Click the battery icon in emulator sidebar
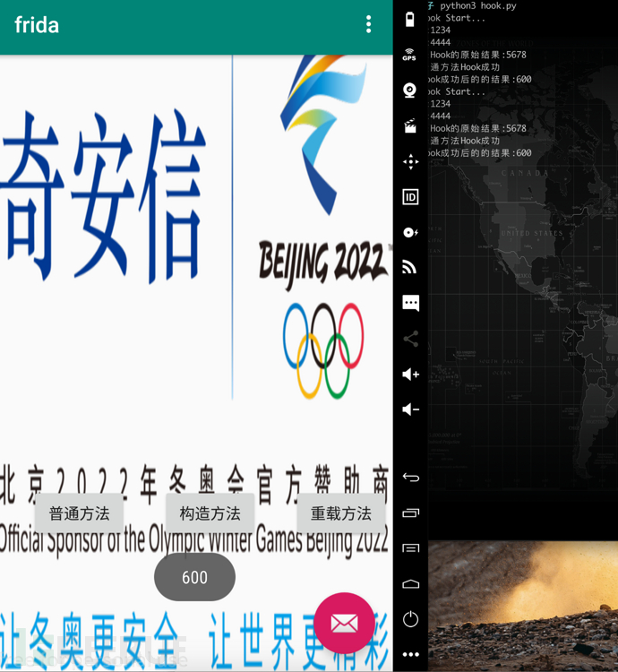The height and width of the screenshot is (672, 618). tap(410, 20)
